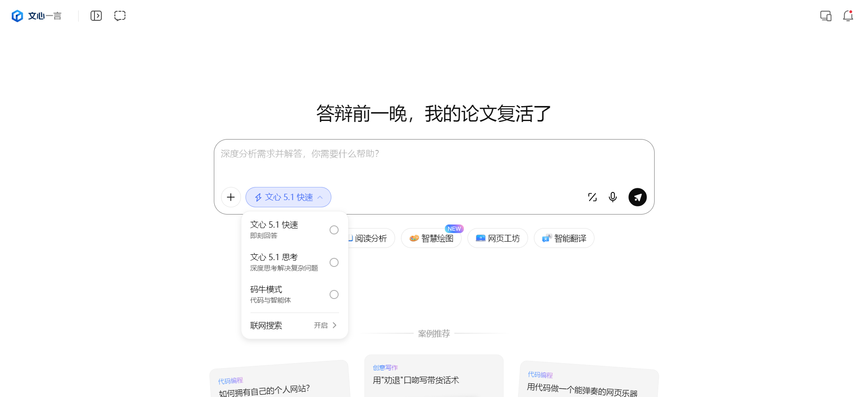Open the 用"劝退"口吻写带货话术 card
868x397 pixels.
tap(434, 376)
